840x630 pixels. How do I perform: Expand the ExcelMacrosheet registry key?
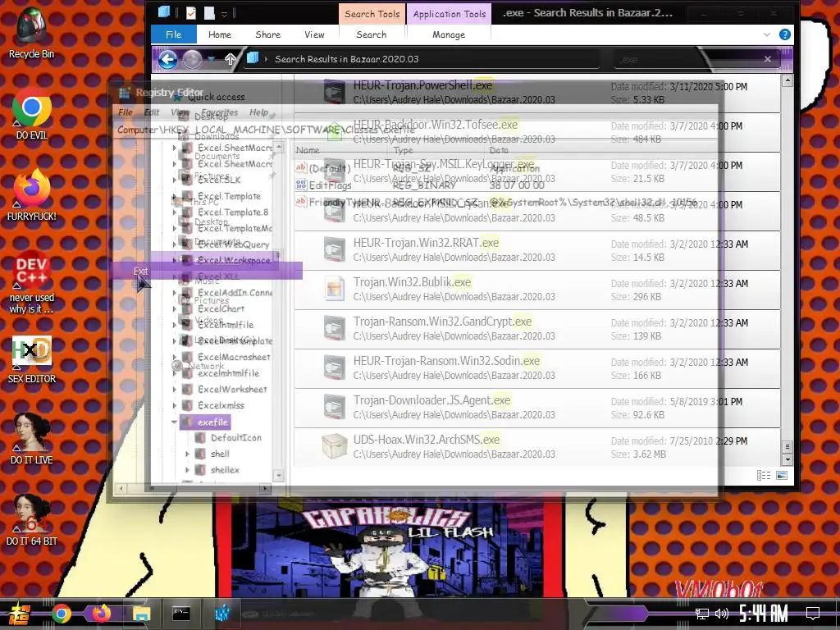(174, 358)
